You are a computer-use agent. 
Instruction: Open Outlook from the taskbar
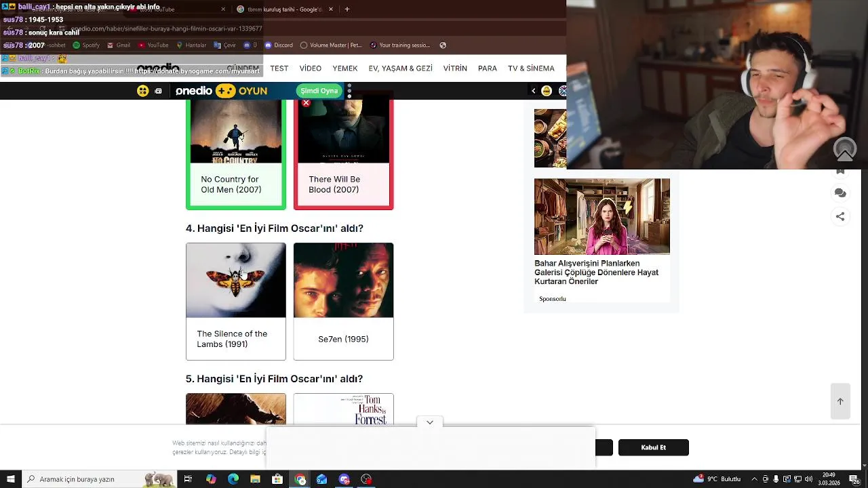click(322, 479)
